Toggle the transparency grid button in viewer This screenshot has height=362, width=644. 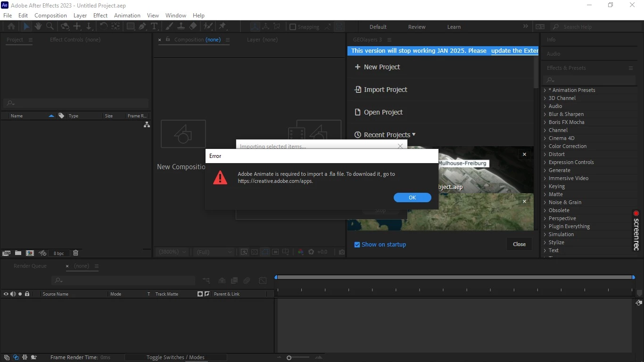(x=255, y=252)
